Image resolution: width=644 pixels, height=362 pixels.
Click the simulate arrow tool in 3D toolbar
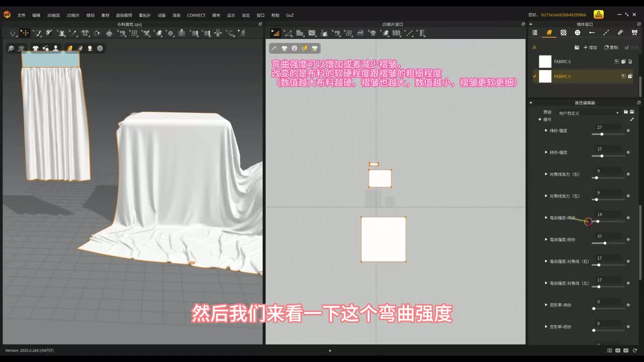(13, 33)
